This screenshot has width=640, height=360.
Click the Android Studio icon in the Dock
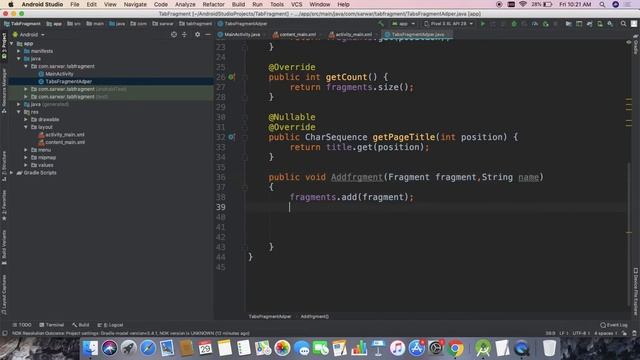pyautogui.click(x=483, y=348)
